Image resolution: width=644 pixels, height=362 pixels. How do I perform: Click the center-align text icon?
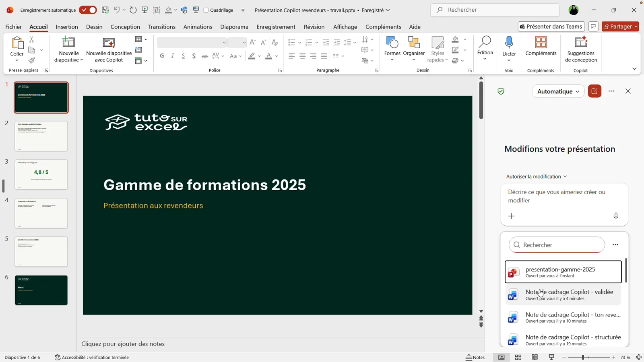pos(302,56)
